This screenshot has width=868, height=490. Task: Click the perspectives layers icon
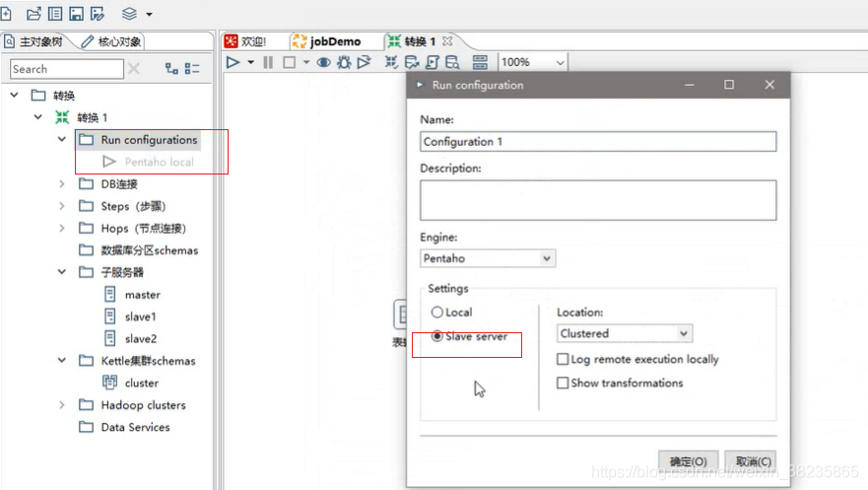pos(129,13)
